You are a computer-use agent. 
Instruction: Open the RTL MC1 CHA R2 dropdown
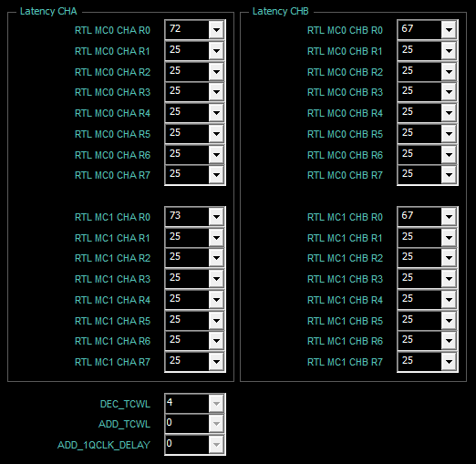pyautogui.click(x=216, y=258)
